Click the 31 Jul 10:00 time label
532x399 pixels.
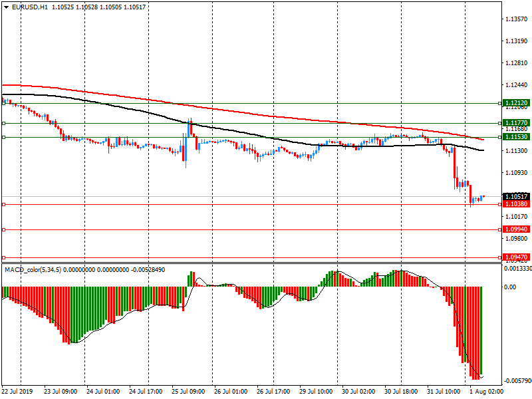tap(444, 392)
